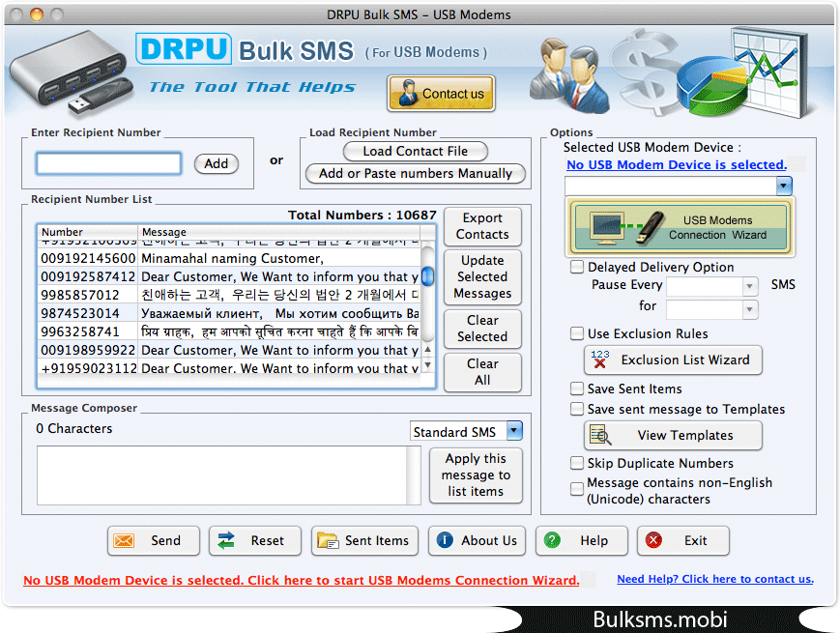This screenshot has width=840, height=633.
Task: Click the recipient list scroll down arrow
Action: 427,364
